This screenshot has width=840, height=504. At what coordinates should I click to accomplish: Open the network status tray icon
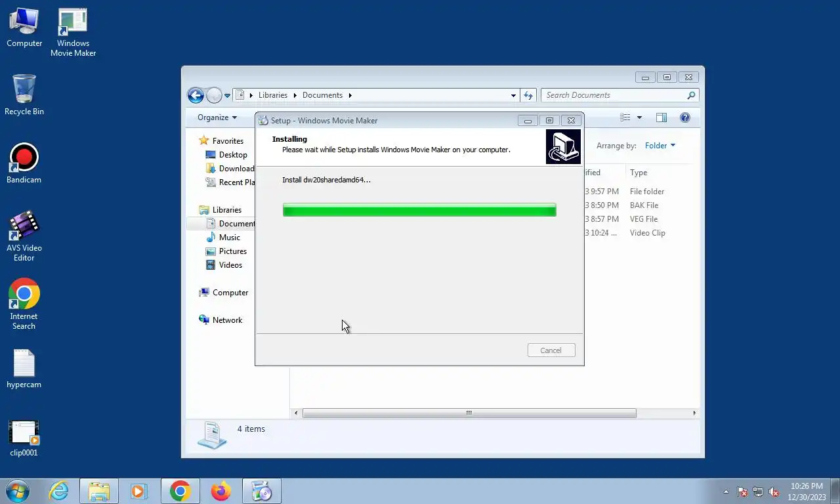click(758, 492)
